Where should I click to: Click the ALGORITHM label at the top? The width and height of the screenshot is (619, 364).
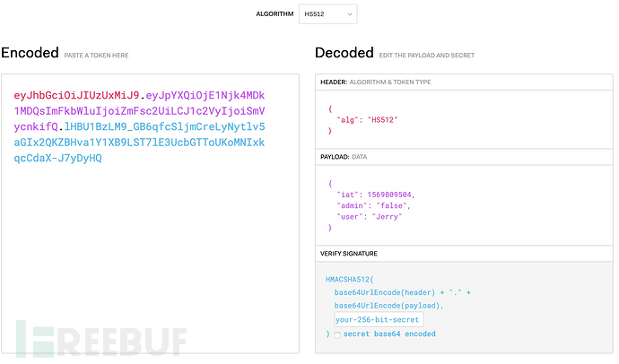pyautogui.click(x=275, y=14)
